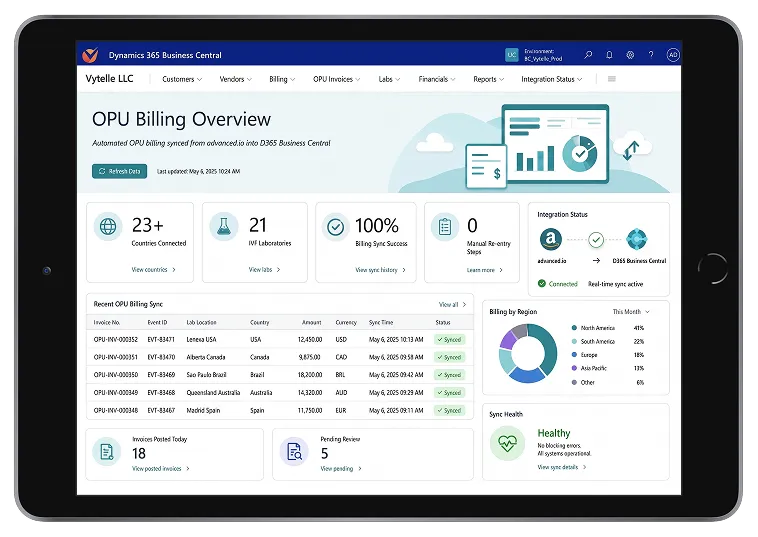Open the Financials menu

tap(437, 79)
